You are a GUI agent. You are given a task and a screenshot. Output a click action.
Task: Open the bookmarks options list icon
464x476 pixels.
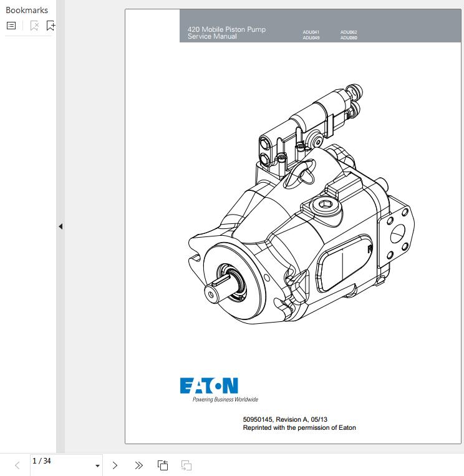[x=11, y=26]
